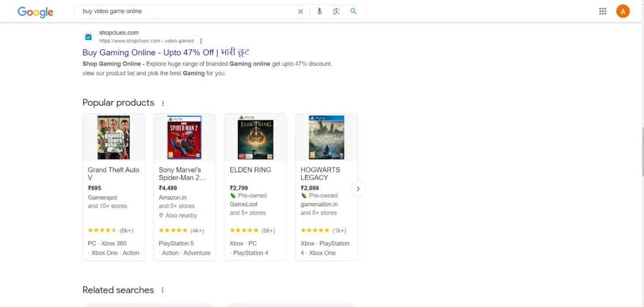Click Grand Theft Auto V product title
Screen dimensions: 644x307
[113, 174]
